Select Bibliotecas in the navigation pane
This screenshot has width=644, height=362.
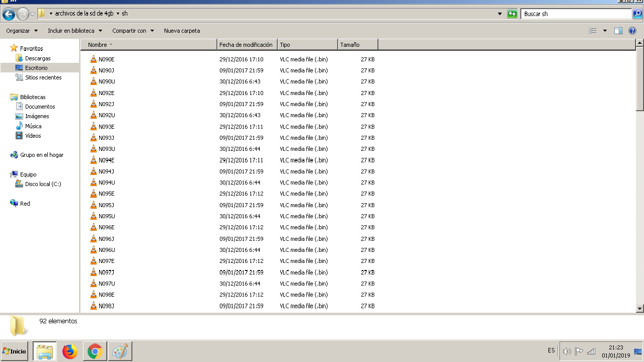click(x=33, y=97)
